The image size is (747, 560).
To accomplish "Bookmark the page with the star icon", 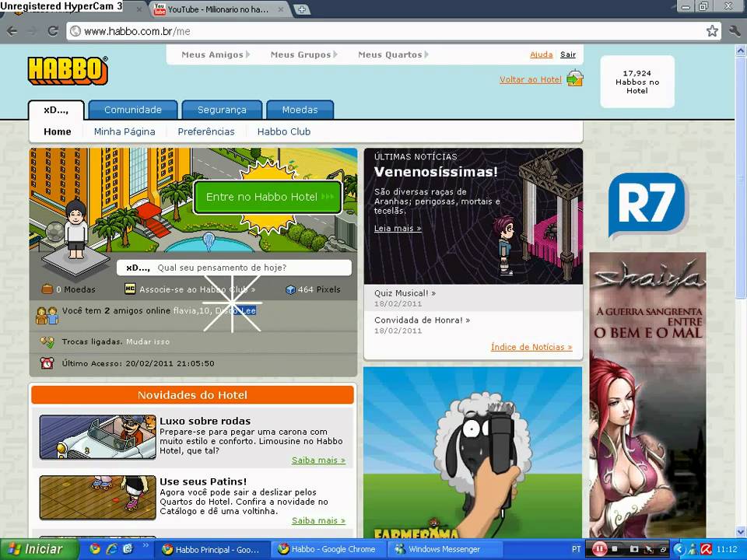I will click(712, 31).
